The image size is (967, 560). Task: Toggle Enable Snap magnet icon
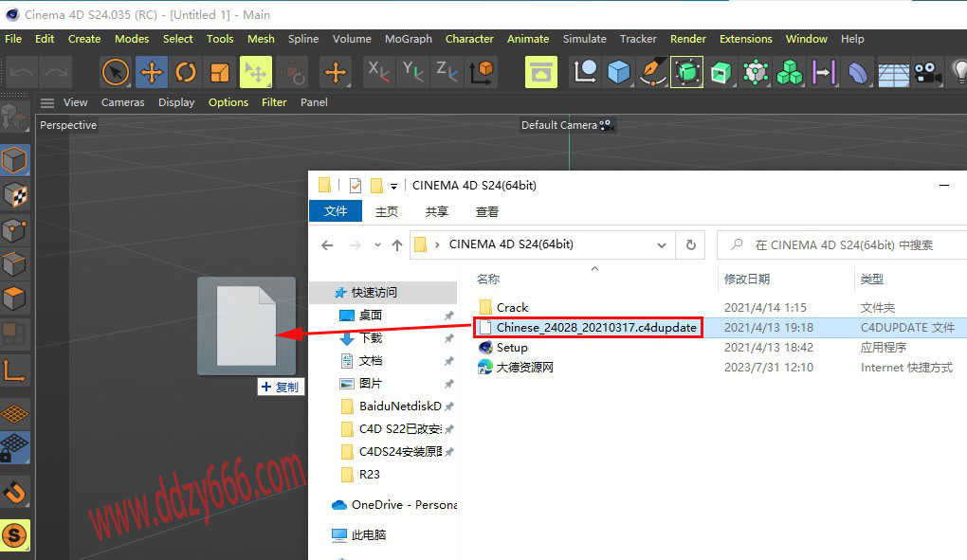coord(15,492)
